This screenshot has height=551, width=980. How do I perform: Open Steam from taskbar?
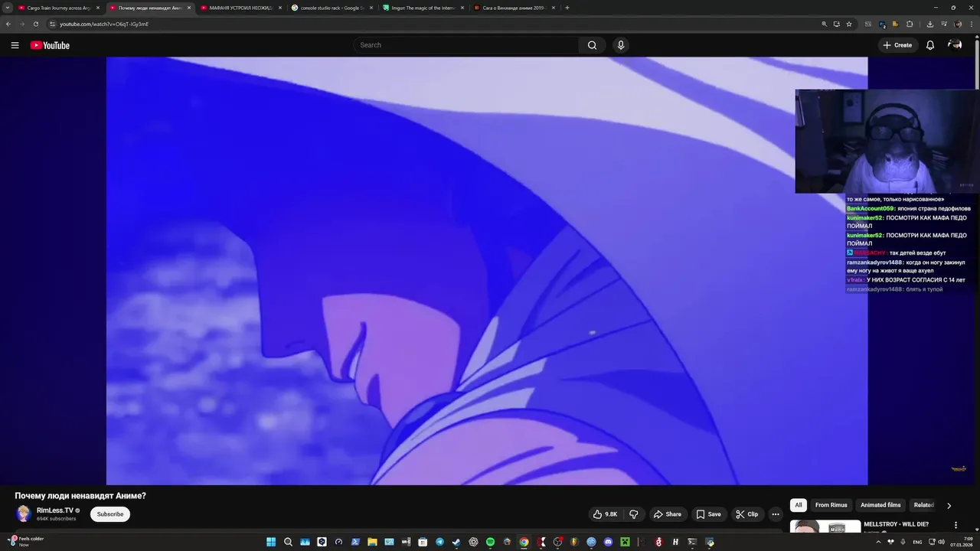pyautogui.click(x=457, y=542)
